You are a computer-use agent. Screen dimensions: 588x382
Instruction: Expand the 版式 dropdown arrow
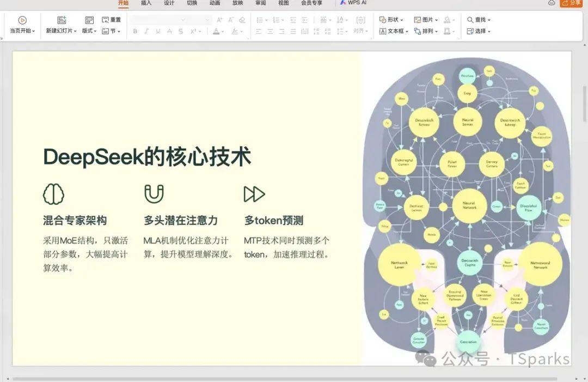click(95, 31)
